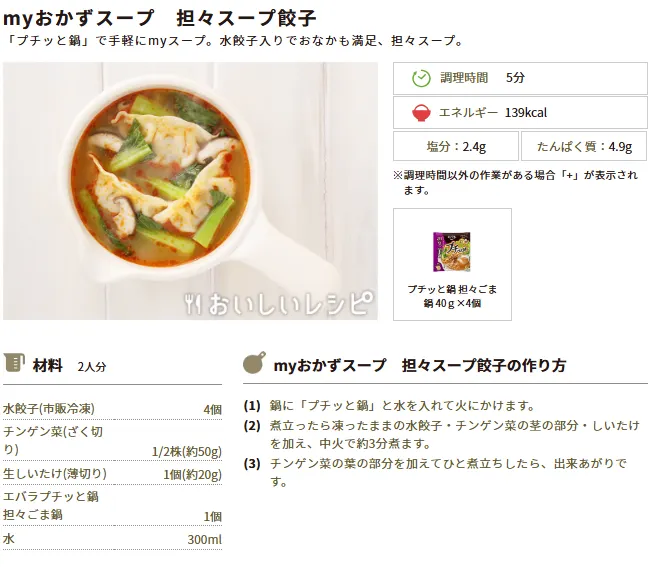
Task: Click the 水 300ml ingredient row
Action: tap(112, 539)
